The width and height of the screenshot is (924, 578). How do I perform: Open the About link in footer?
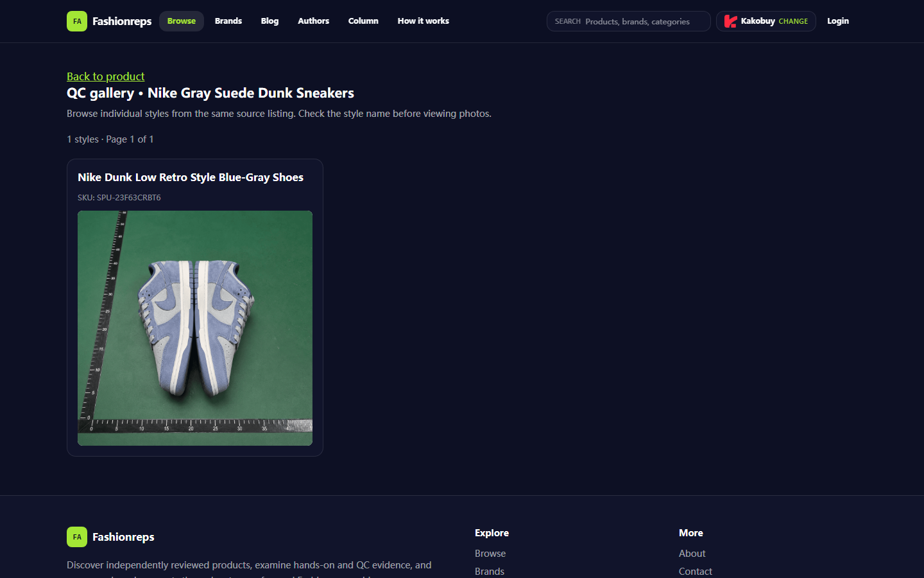692,554
